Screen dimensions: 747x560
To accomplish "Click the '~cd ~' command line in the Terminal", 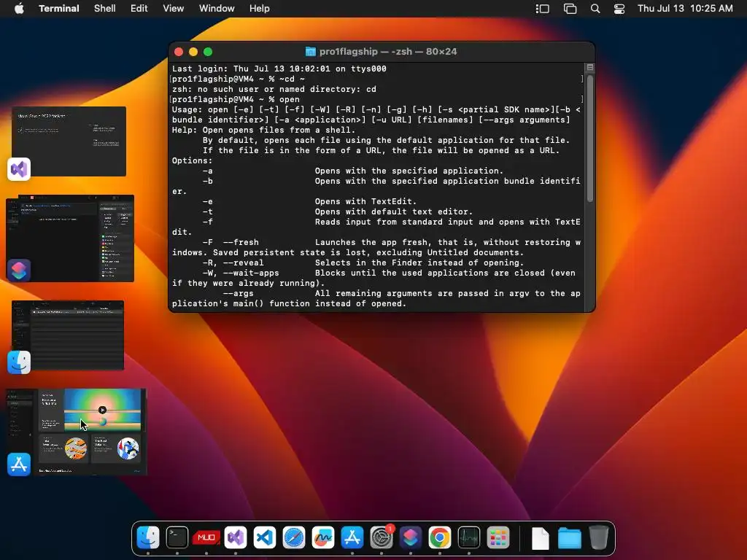I will tap(239, 79).
